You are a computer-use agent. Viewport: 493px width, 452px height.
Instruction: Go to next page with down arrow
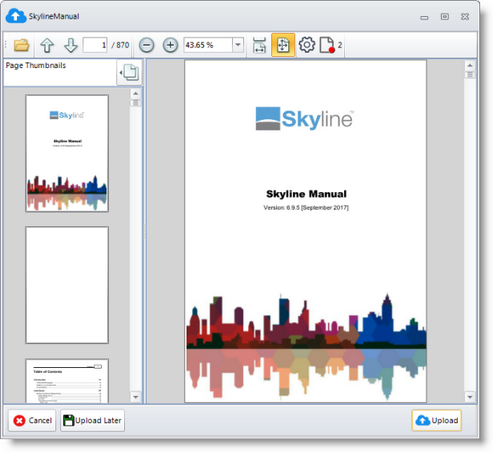coord(71,45)
